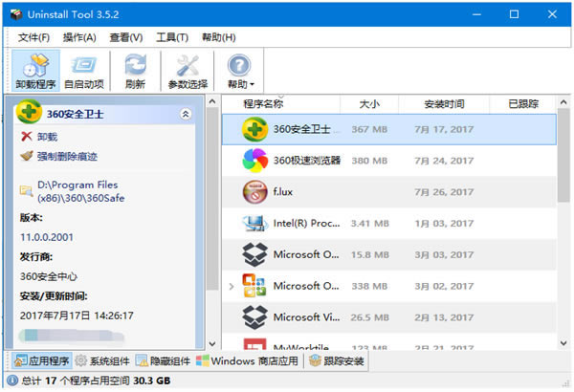Sort by 大小 column header
Image resolution: width=574 pixels, height=392 pixels.
(369, 104)
